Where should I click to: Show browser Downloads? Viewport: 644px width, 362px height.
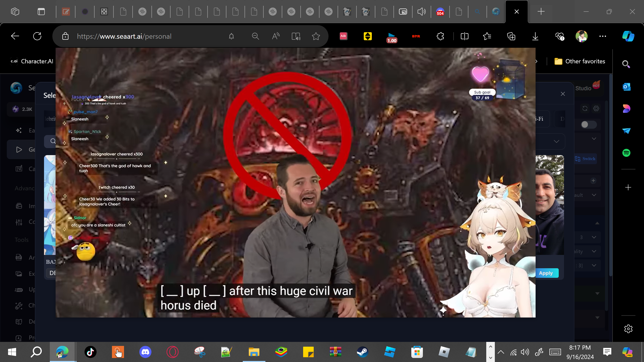(535, 36)
